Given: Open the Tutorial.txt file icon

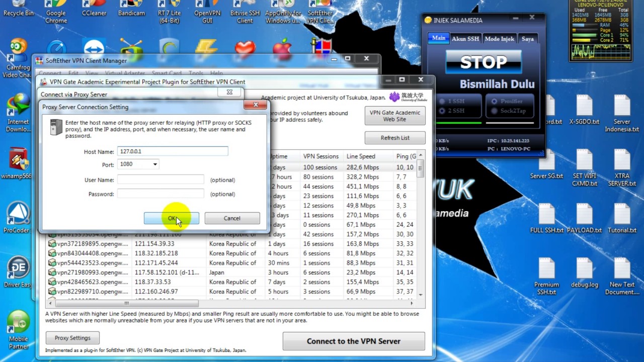Looking at the screenshot, I should (x=622, y=218).
